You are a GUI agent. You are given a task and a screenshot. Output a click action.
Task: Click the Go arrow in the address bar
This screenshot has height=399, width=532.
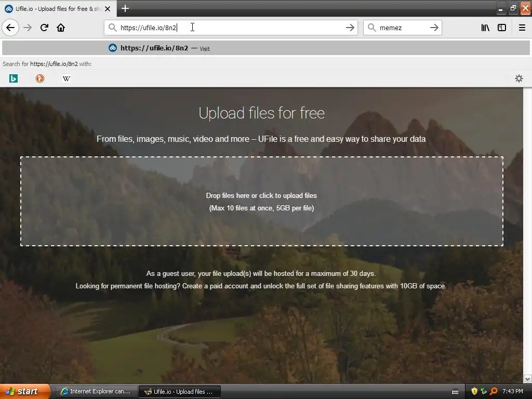coord(350,28)
